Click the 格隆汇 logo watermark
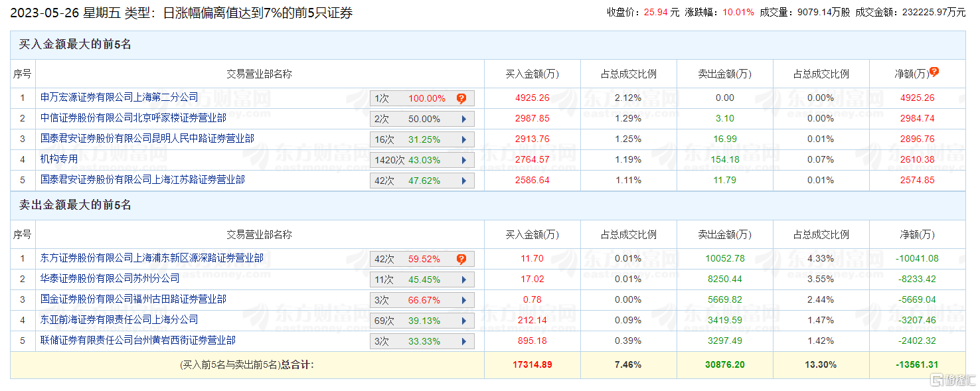 click(x=951, y=380)
